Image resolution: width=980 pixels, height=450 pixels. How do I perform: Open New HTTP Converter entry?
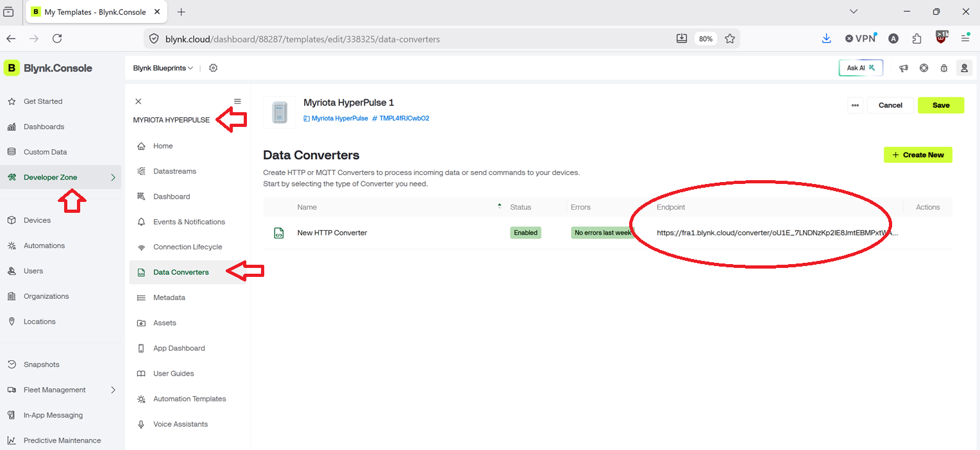pyautogui.click(x=332, y=233)
